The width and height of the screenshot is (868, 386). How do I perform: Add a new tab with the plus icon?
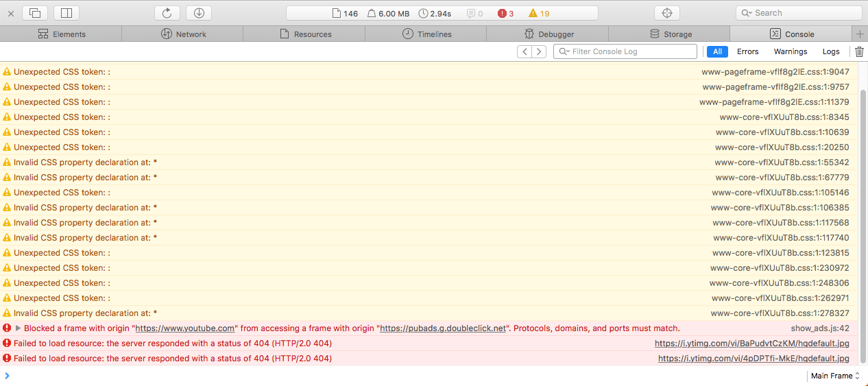(860, 34)
